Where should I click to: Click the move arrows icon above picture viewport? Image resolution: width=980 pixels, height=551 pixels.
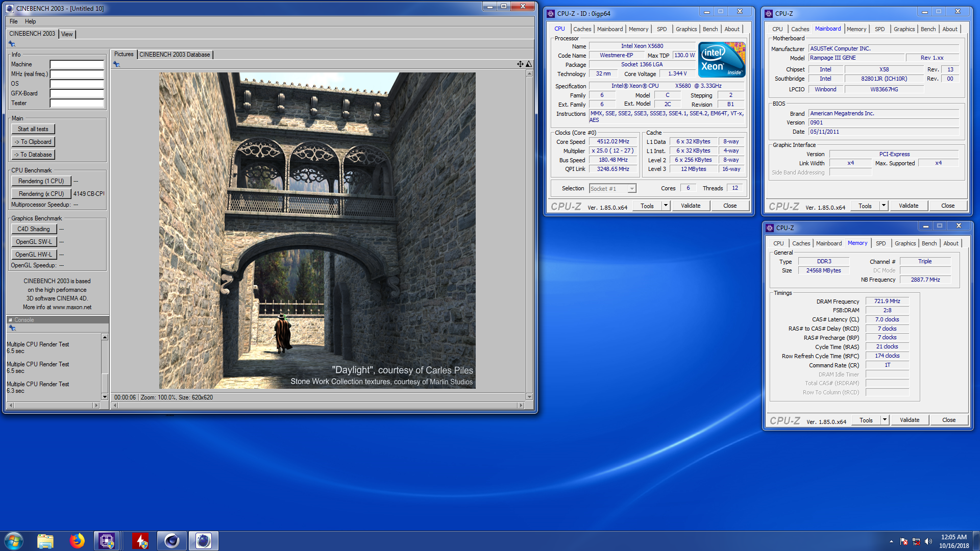click(x=520, y=64)
